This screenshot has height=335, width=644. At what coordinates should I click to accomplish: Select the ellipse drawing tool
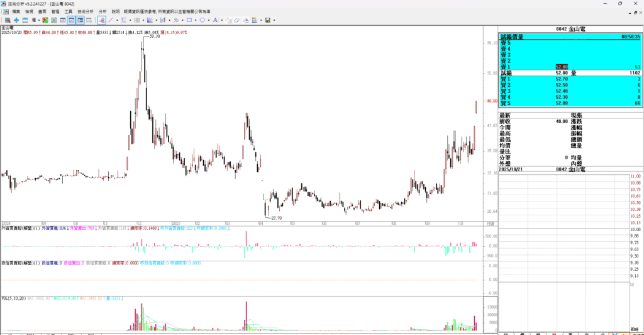[x=202, y=20]
